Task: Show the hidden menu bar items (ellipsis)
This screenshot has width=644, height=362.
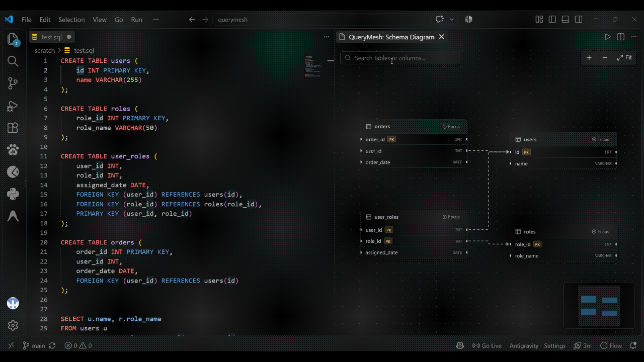Action: (x=156, y=20)
